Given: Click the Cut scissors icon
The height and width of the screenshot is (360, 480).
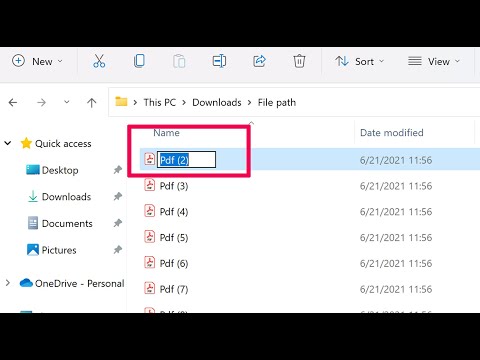Looking at the screenshot, I should pyautogui.click(x=99, y=61).
